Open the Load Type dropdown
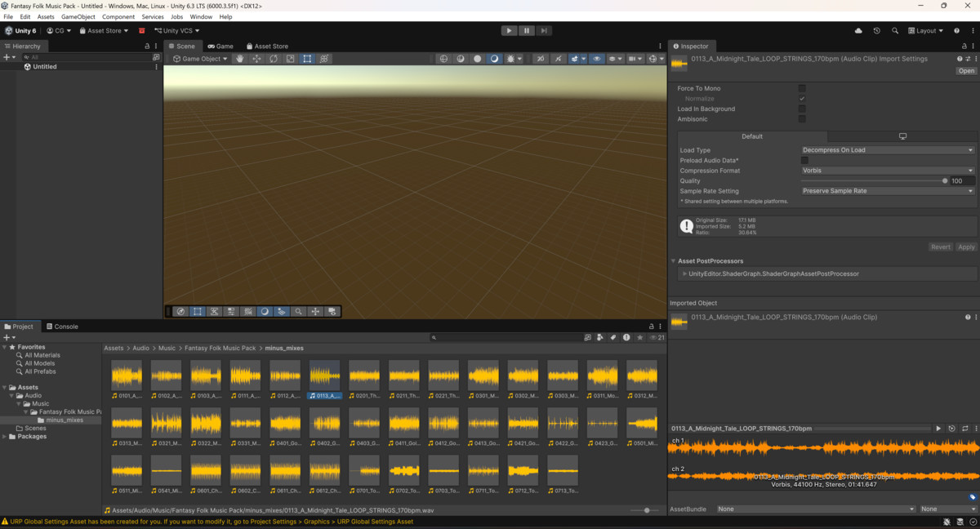Screen dimensions: 980x529 (x=888, y=150)
